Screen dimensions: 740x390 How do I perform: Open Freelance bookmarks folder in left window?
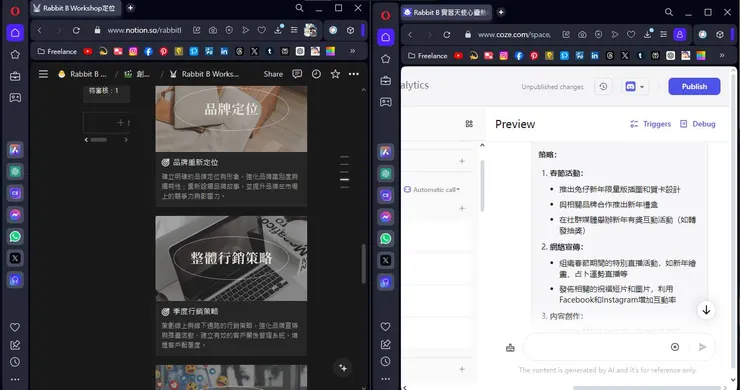(57, 51)
